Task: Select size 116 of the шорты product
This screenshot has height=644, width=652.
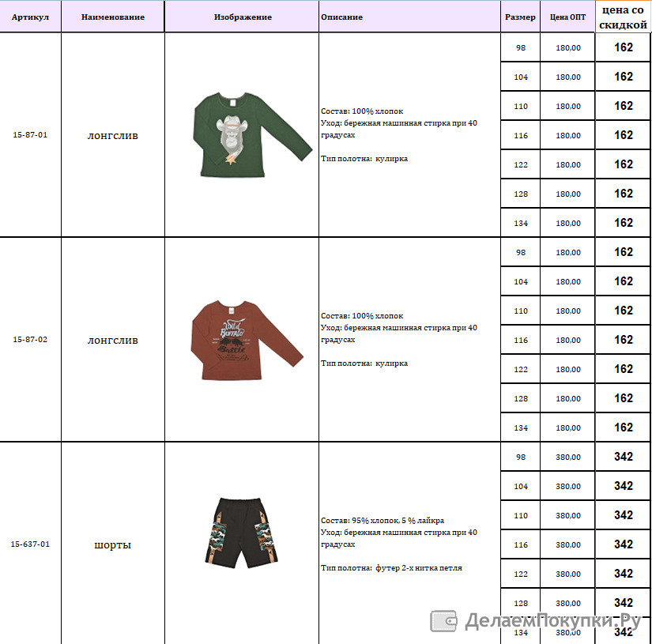Action: 520,544
